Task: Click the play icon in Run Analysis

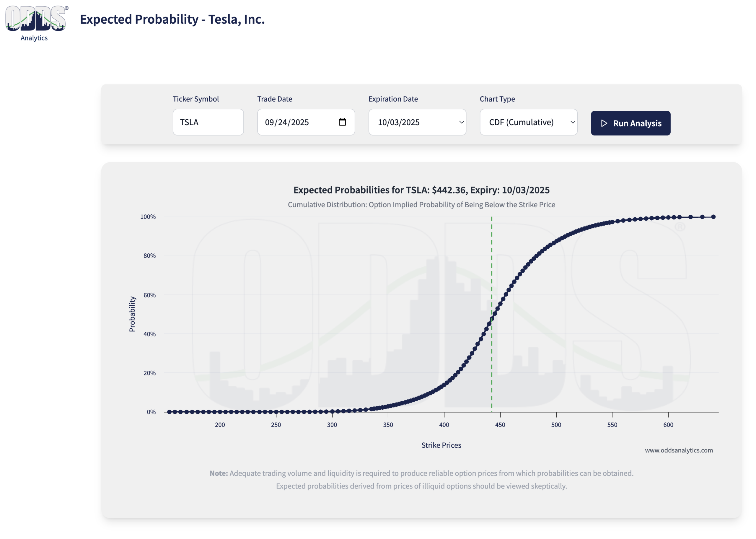Action: [x=604, y=123]
